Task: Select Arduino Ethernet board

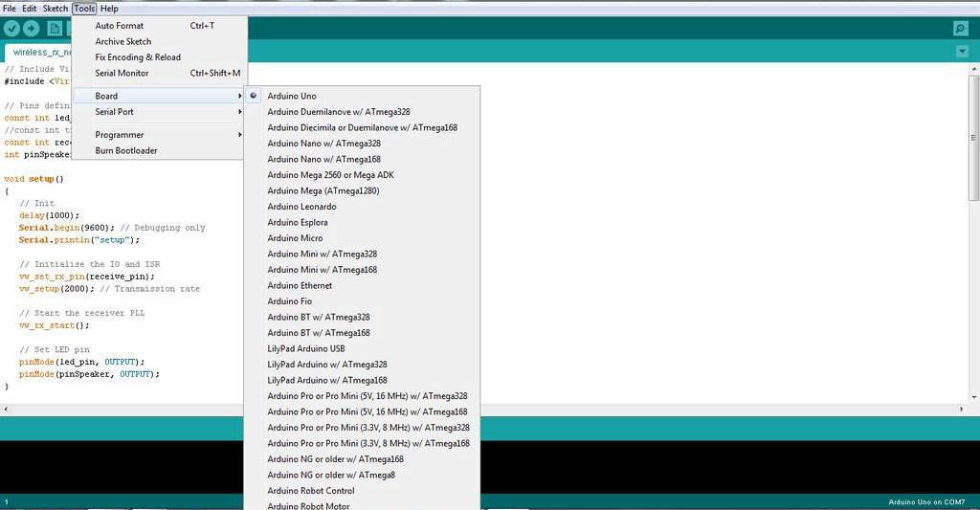Action: [362, 286]
